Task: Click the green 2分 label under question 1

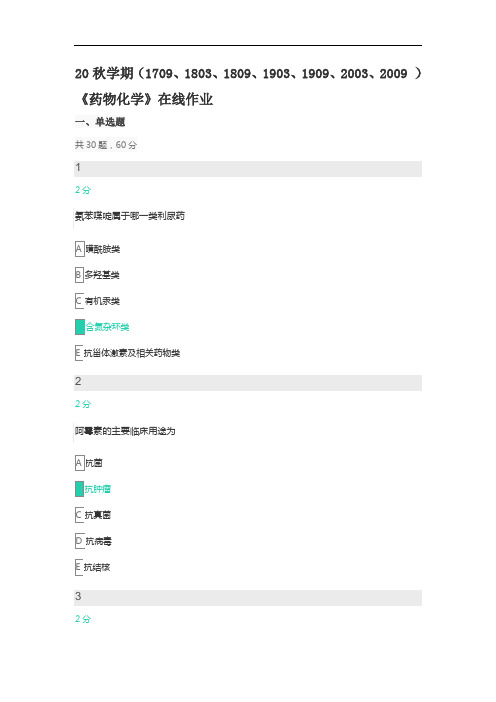Action: pos(83,190)
